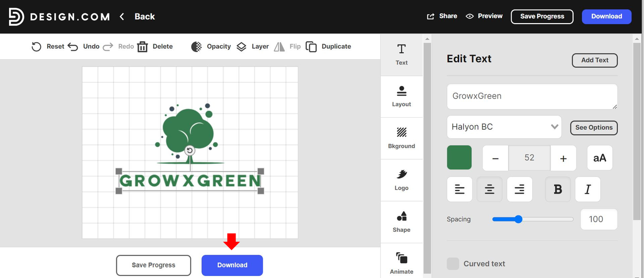Toggle text case with aA button

pyautogui.click(x=600, y=158)
